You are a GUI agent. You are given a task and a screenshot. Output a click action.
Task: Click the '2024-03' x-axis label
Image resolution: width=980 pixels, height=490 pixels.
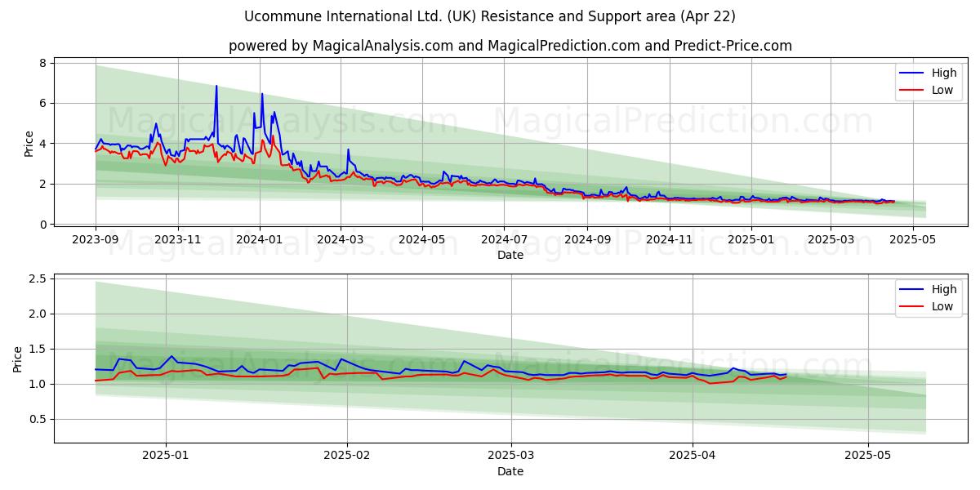pos(341,240)
